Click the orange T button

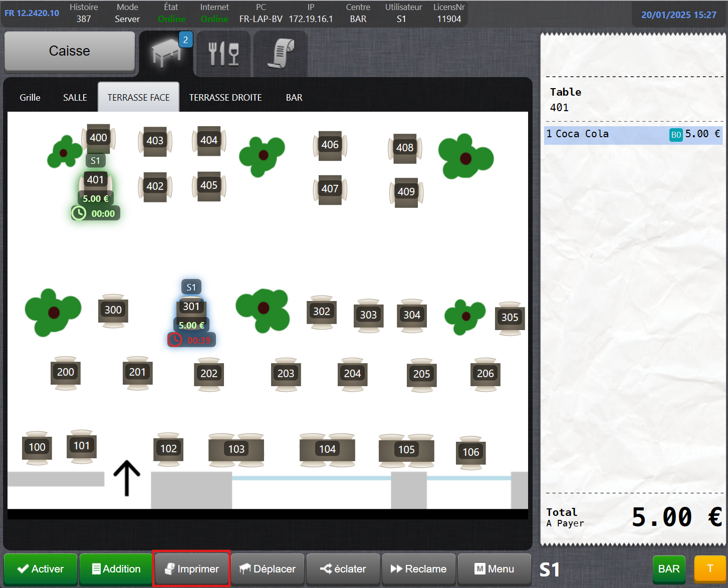pyautogui.click(x=709, y=568)
